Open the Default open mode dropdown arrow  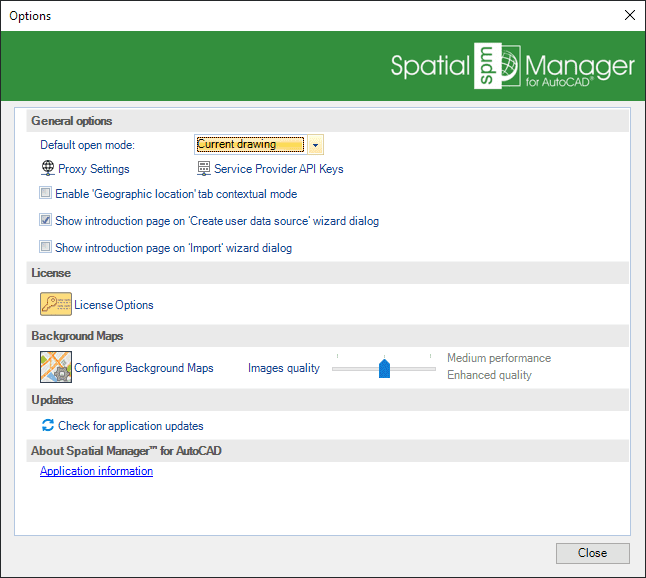click(315, 145)
